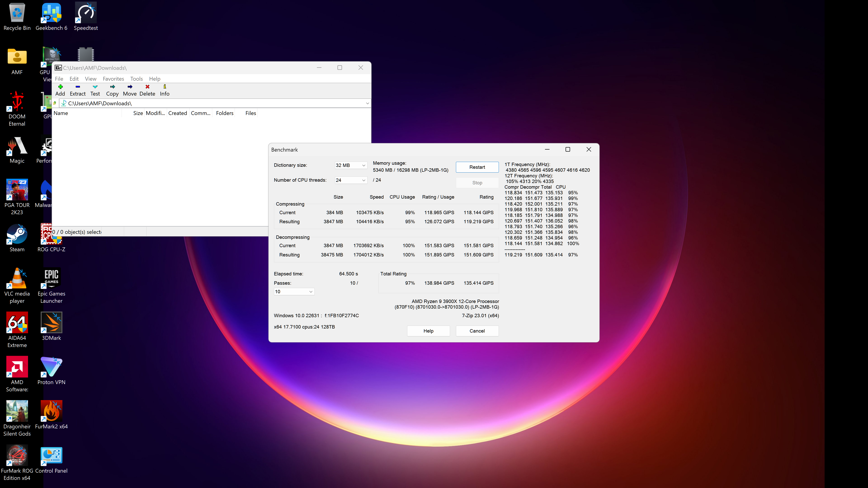Select the AMF folder icon
Viewport: 868px width, 488px height.
pyautogui.click(x=17, y=61)
